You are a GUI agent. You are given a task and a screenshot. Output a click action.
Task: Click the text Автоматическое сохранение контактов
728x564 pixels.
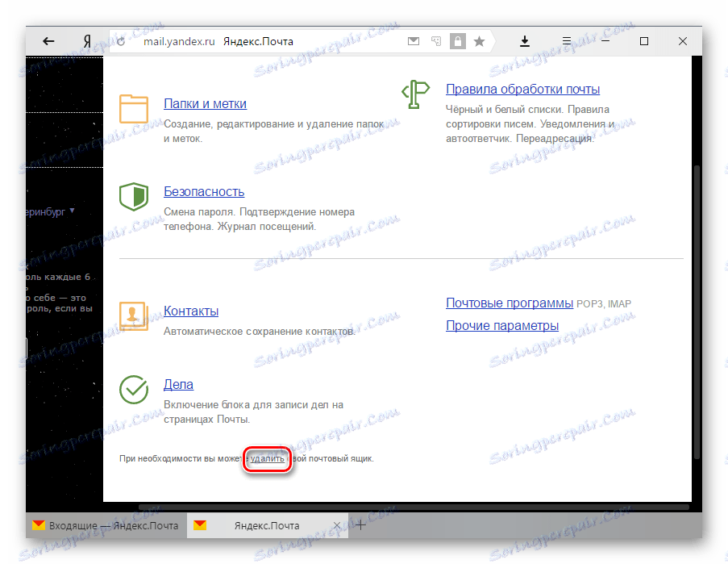[259, 332]
